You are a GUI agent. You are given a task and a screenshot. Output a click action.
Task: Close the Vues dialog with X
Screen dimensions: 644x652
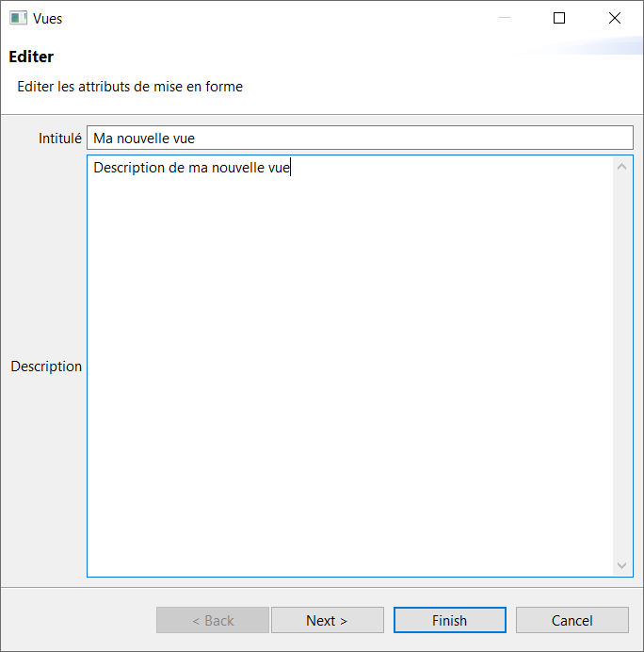(x=615, y=18)
